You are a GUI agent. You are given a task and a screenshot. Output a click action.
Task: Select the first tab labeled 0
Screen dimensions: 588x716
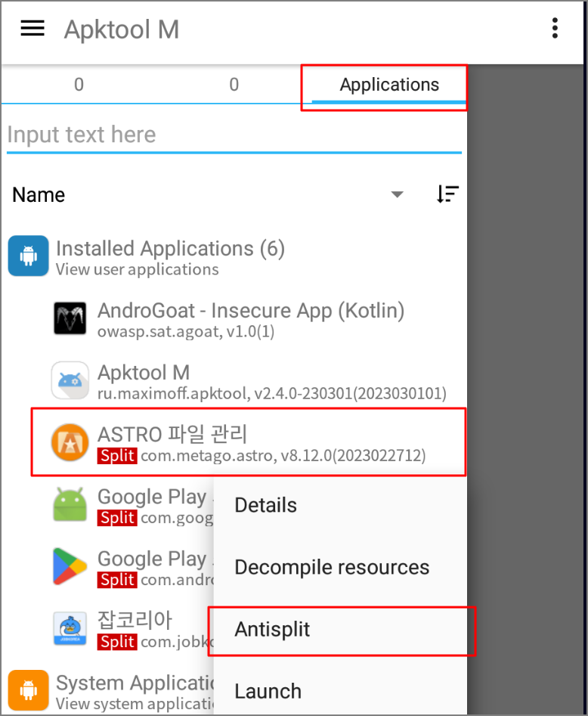[79, 85]
